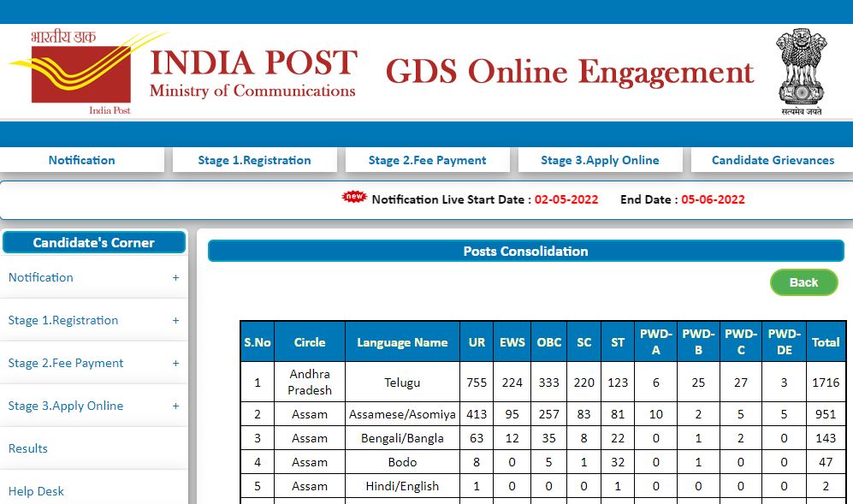Expand Stage 3.Apply Online in the sidebar
Image resolution: width=853 pixels, height=504 pixels.
click(x=93, y=406)
